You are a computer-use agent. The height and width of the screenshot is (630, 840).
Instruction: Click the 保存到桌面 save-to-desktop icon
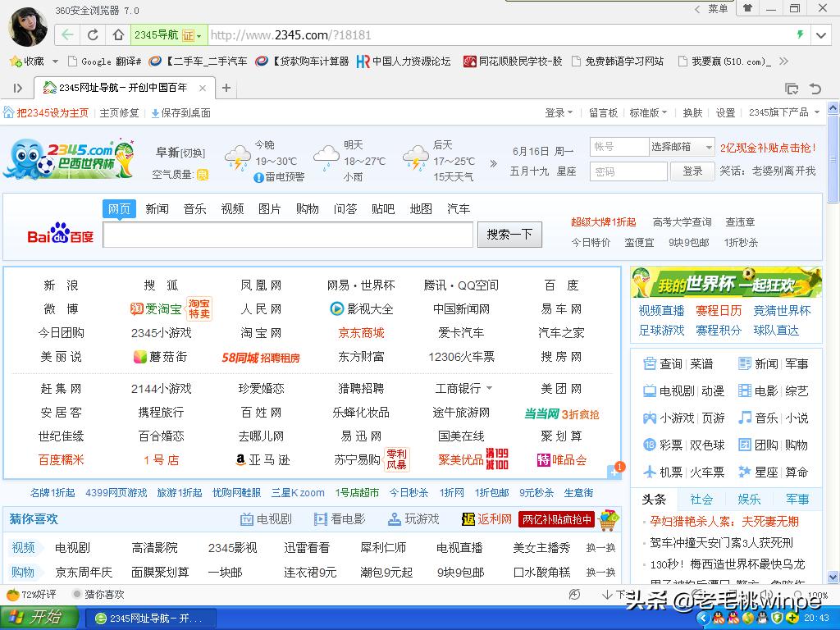[x=156, y=112]
